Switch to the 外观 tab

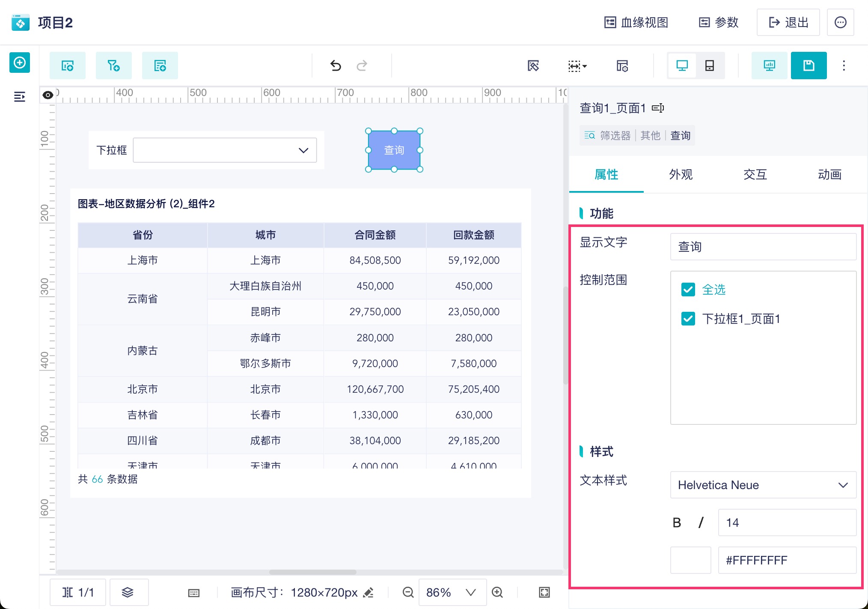pos(681,174)
